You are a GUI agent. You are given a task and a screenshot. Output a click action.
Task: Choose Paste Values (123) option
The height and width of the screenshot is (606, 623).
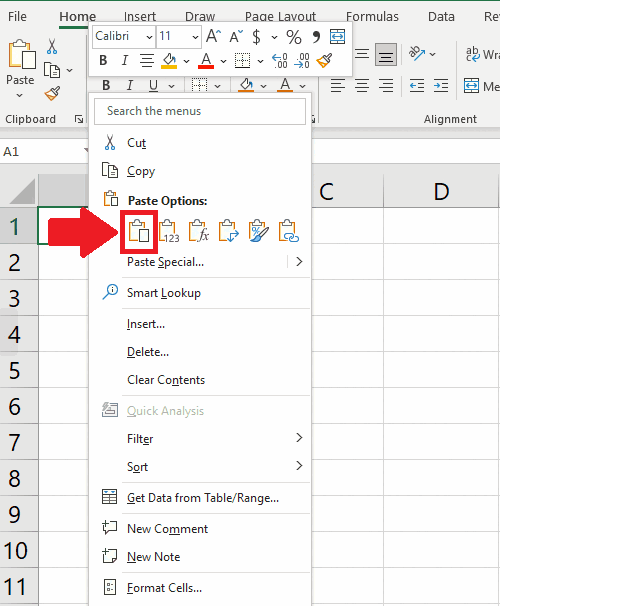click(x=168, y=231)
